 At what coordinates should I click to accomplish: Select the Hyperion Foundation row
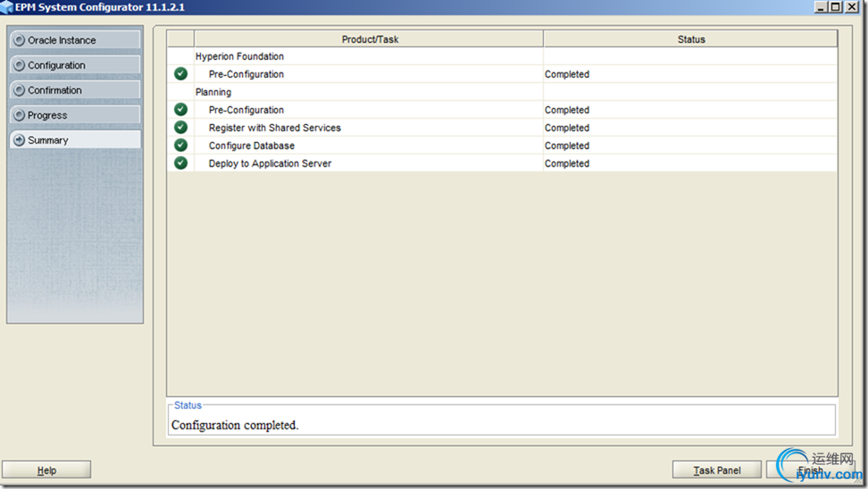click(x=502, y=56)
